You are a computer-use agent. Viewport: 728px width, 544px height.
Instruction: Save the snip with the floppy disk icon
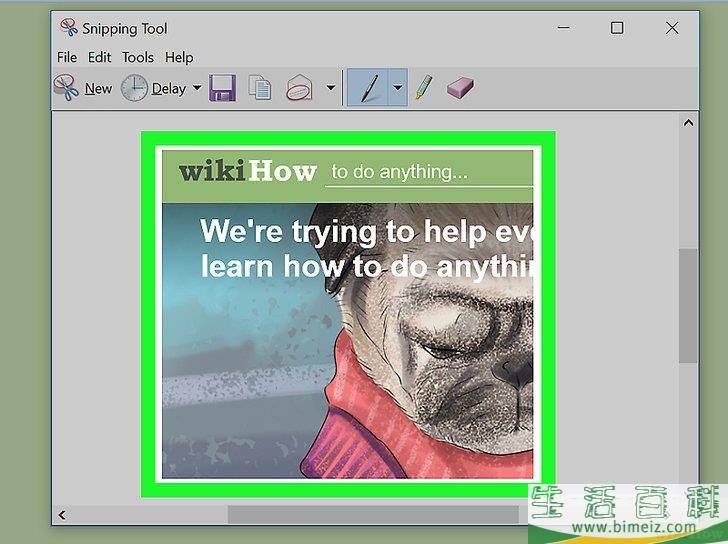tap(222, 88)
